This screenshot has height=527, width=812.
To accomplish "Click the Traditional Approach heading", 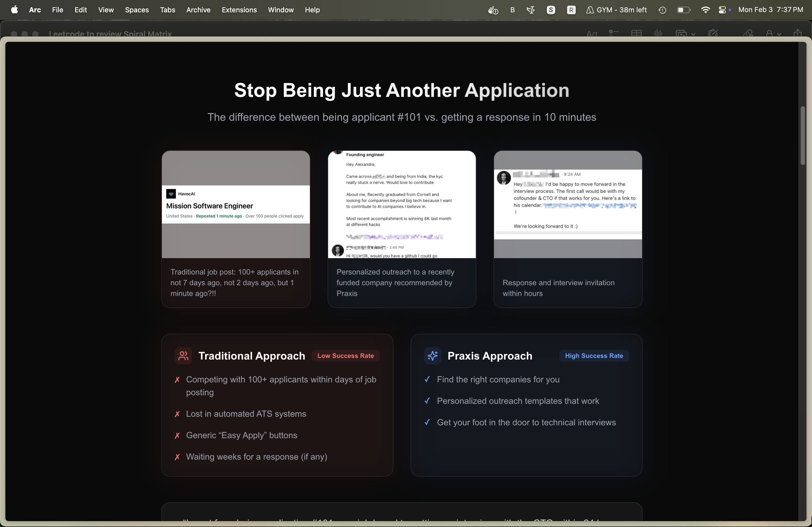I will [252, 356].
